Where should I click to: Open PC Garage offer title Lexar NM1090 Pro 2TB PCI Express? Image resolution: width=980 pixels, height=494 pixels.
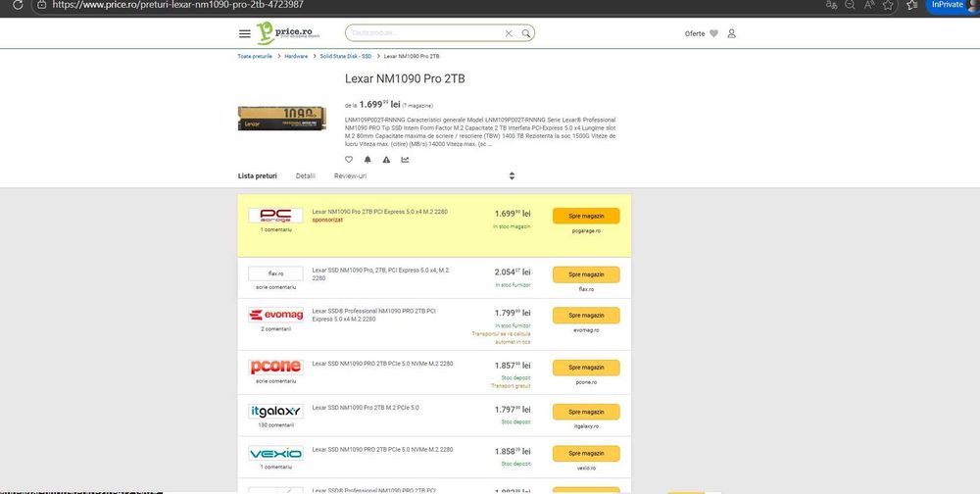click(x=380, y=212)
